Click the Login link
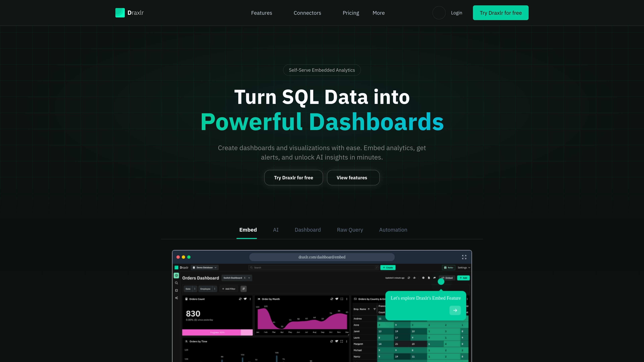The width and height of the screenshot is (644, 362). pos(456,13)
